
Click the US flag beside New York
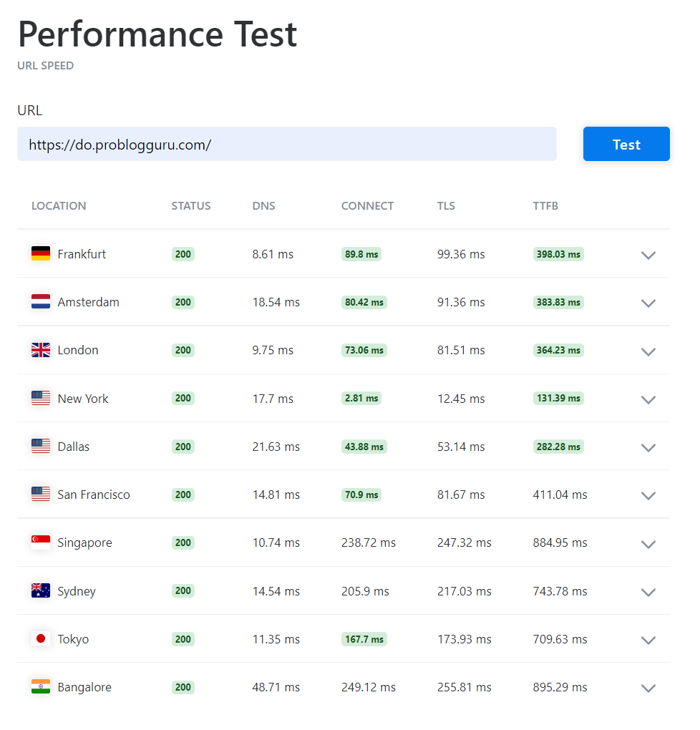pos(41,398)
